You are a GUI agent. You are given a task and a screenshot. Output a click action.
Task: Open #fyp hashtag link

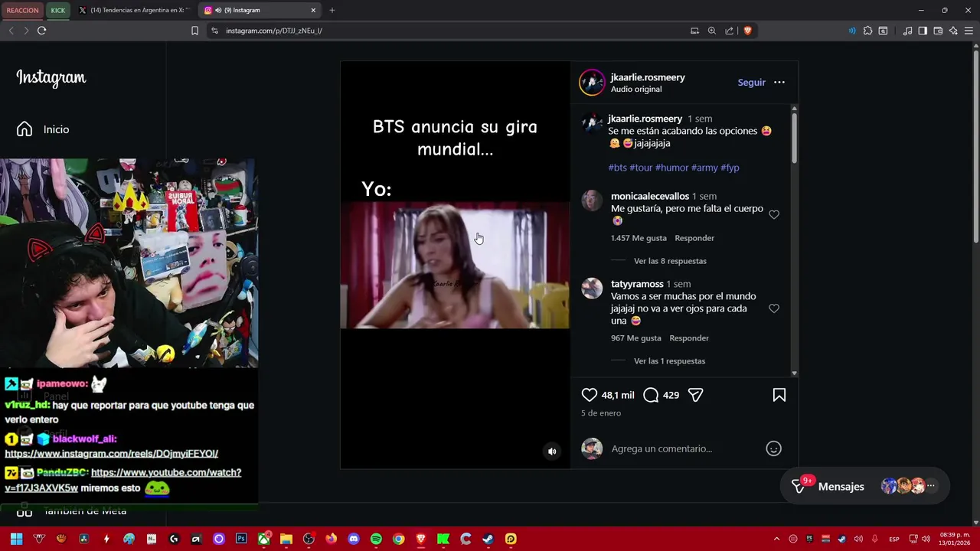click(730, 168)
